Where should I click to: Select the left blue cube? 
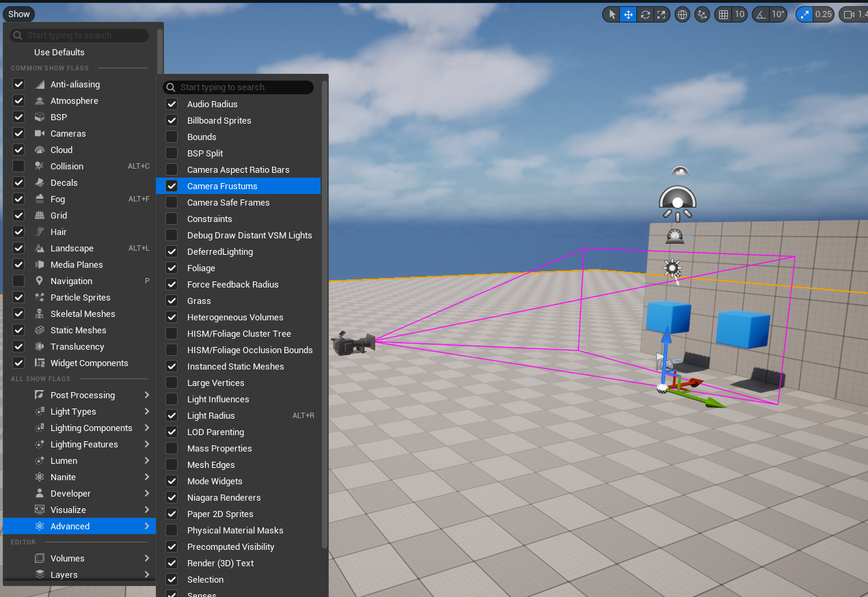(x=668, y=318)
